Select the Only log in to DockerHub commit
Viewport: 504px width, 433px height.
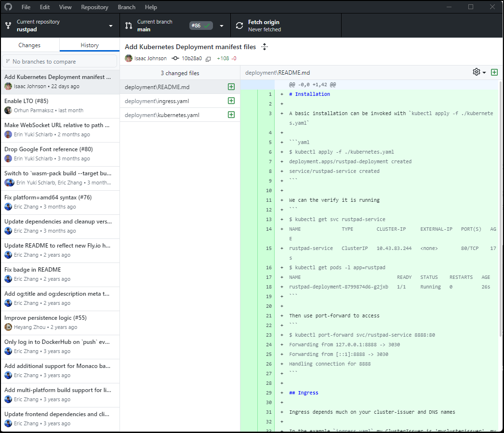tap(60, 347)
